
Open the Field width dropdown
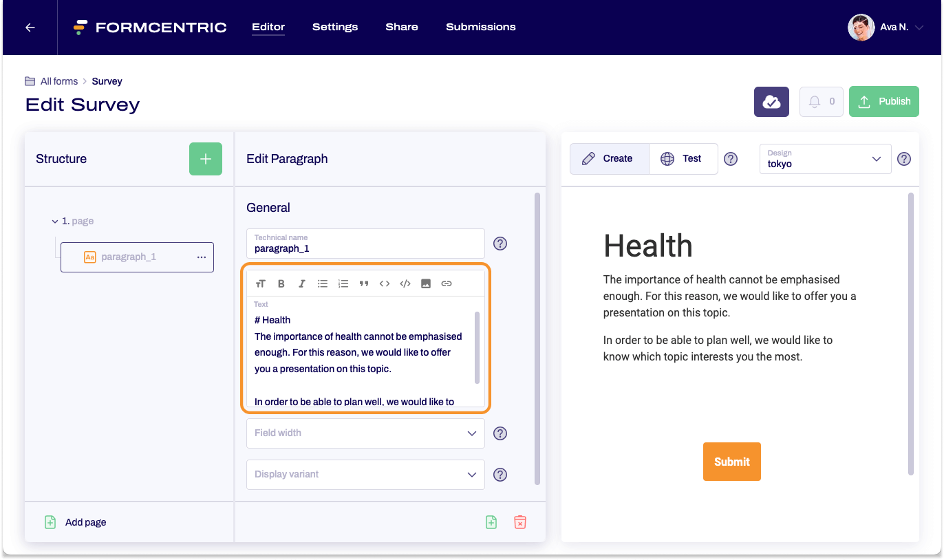click(x=365, y=433)
